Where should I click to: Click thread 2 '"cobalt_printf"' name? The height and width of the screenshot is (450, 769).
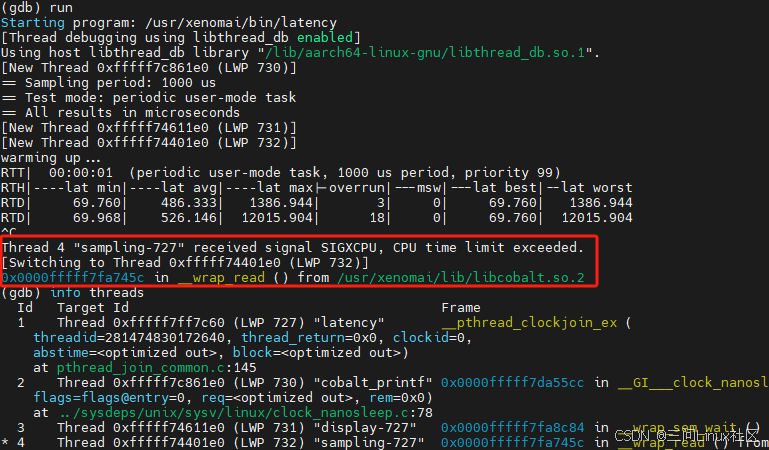pos(373,383)
